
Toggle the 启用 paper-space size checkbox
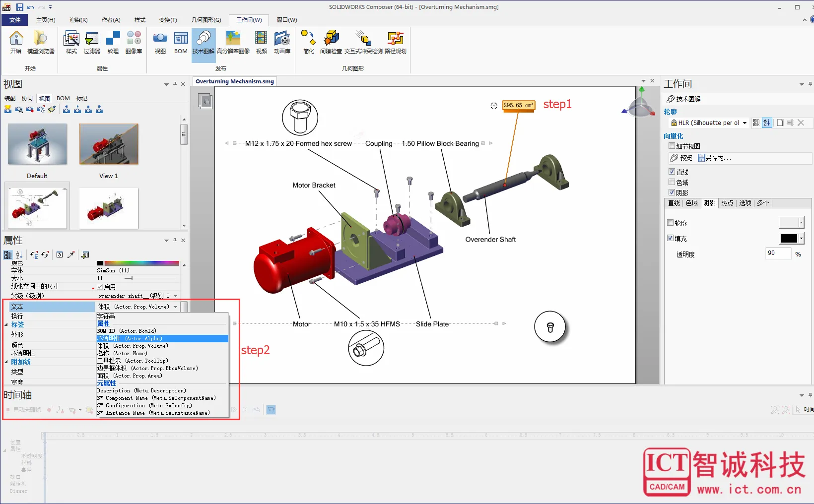100,287
